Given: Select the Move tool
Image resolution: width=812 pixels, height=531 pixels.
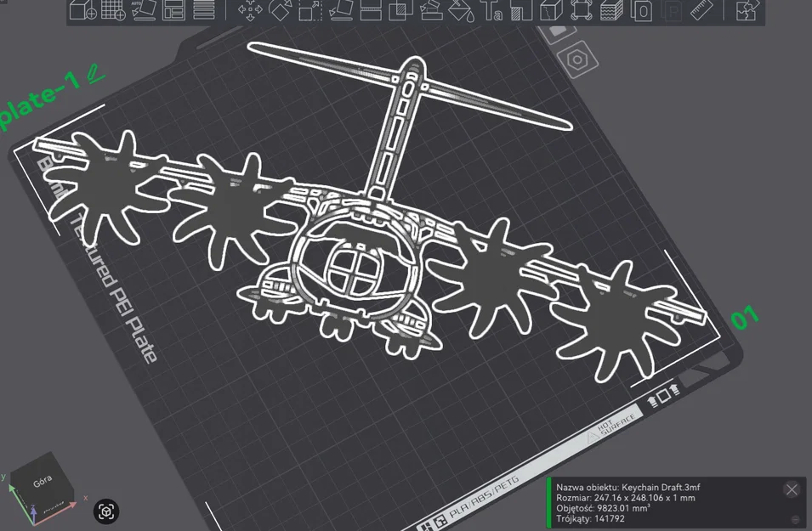Looking at the screenshot, I should [x=251, y=12].
